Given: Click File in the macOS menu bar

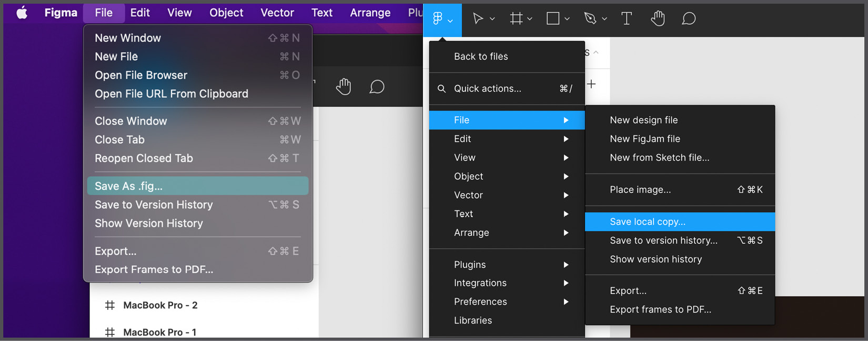Looking at the screenshot, I should 104,13.
